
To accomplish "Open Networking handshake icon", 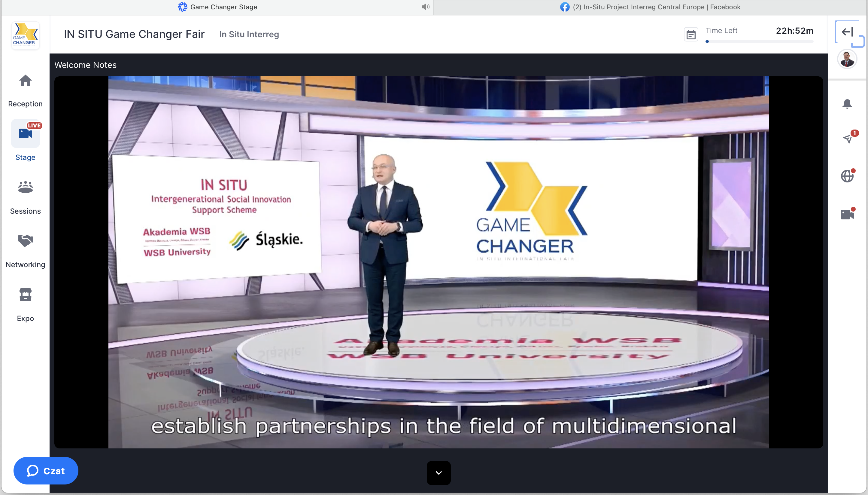I will pos(26,241).
